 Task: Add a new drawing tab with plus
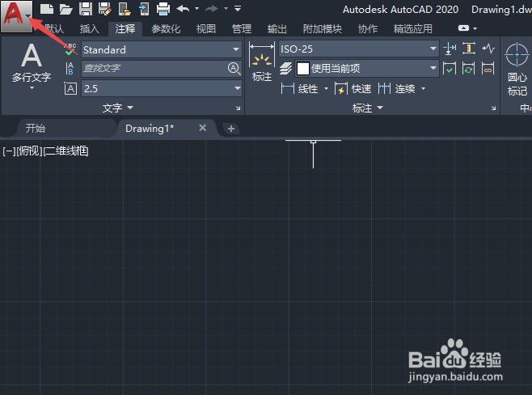click(231, 129)
